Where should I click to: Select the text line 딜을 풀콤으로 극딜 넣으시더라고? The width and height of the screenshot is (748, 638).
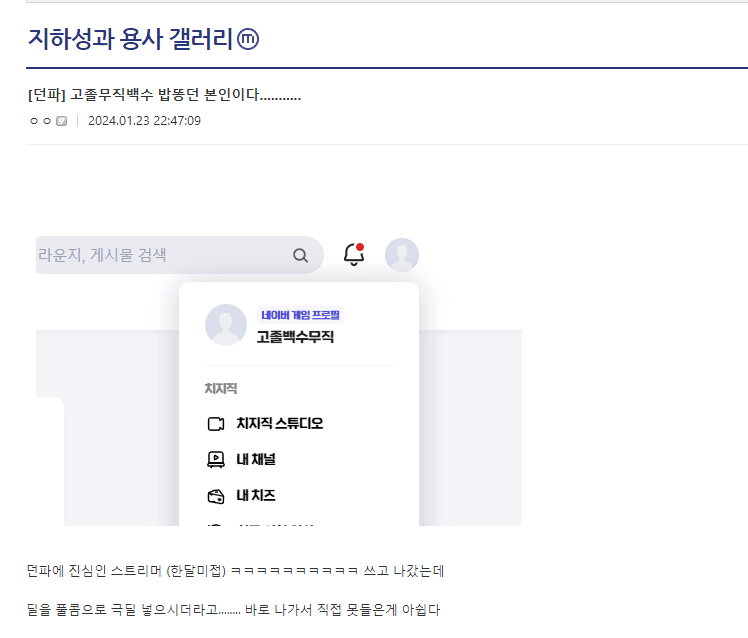(233, 610)
